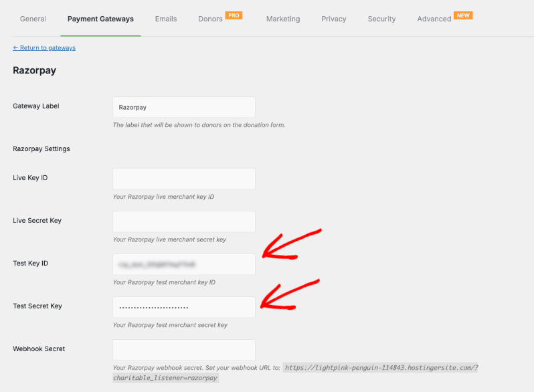Click 'Your Razorpay live merchant secret key' hint
Viewport: 534px width, 392px height.
[x=169, y=239]
